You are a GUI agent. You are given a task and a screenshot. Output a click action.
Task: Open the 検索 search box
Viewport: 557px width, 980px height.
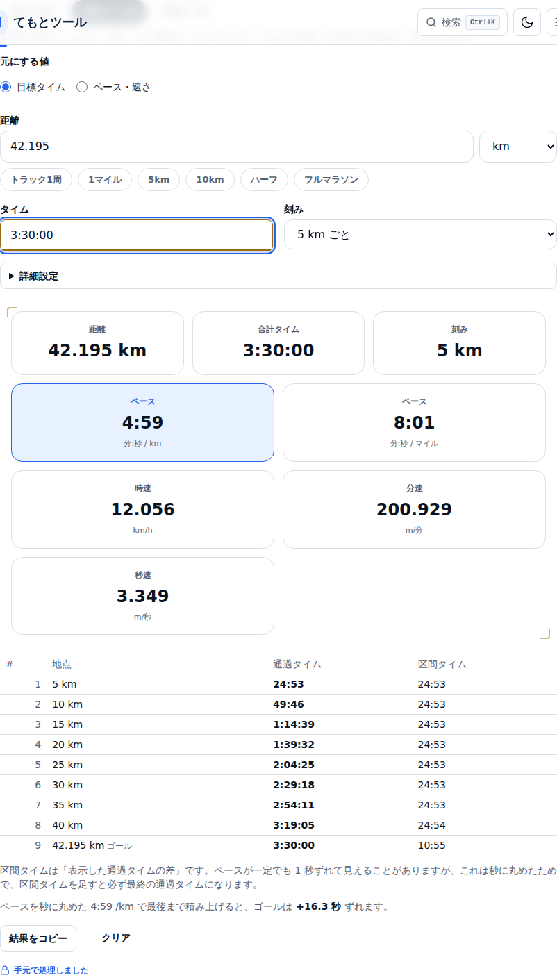coord(463,22)
